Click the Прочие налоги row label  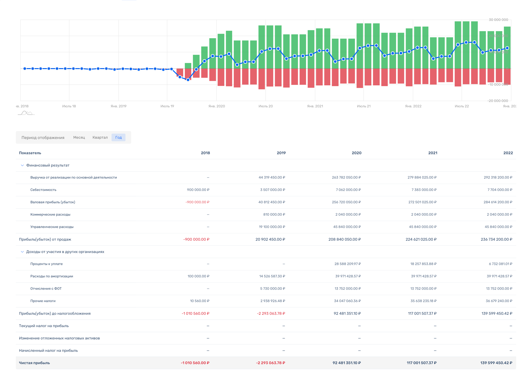pyautogui.click(x=43, y=301)
